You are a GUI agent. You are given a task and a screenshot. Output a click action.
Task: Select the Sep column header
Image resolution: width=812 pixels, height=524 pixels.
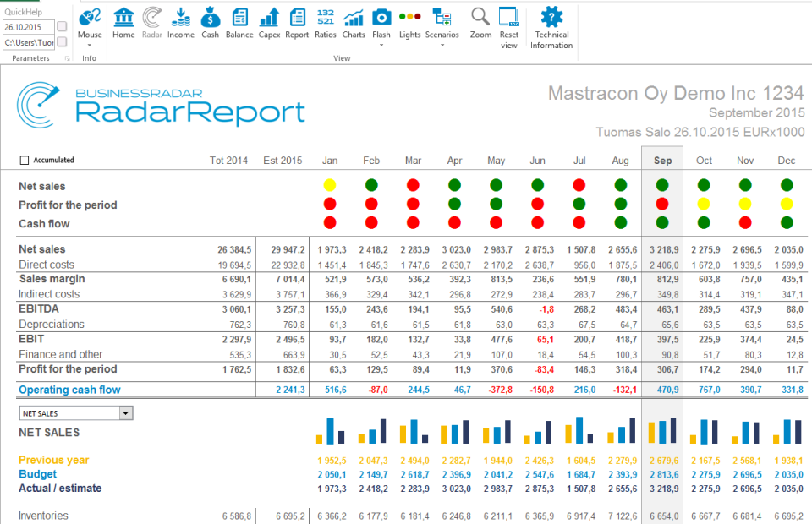pyautogui.click(x=662, y=160)
